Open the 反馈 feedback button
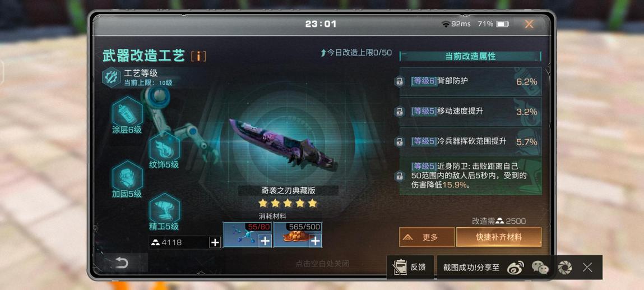 click(x=410, y=268)
